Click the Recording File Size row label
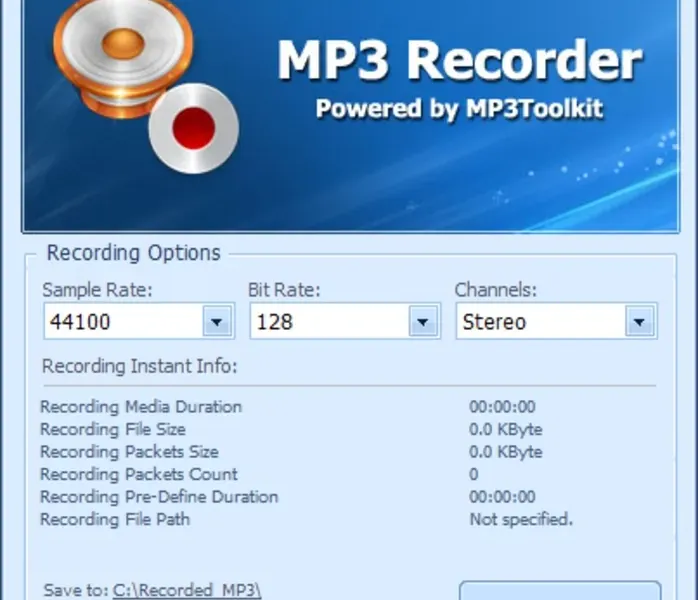Image resolution: width=698 pixels, height=600 pixels. click(x=113, y=430)
